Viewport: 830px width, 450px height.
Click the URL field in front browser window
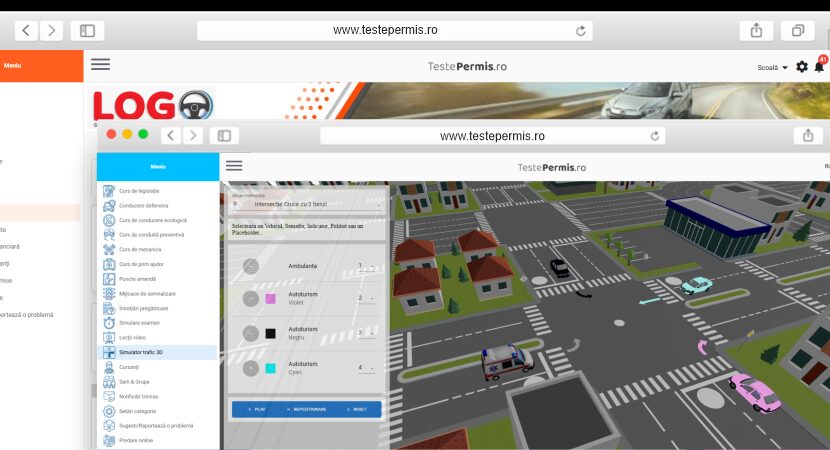point(492,136)
